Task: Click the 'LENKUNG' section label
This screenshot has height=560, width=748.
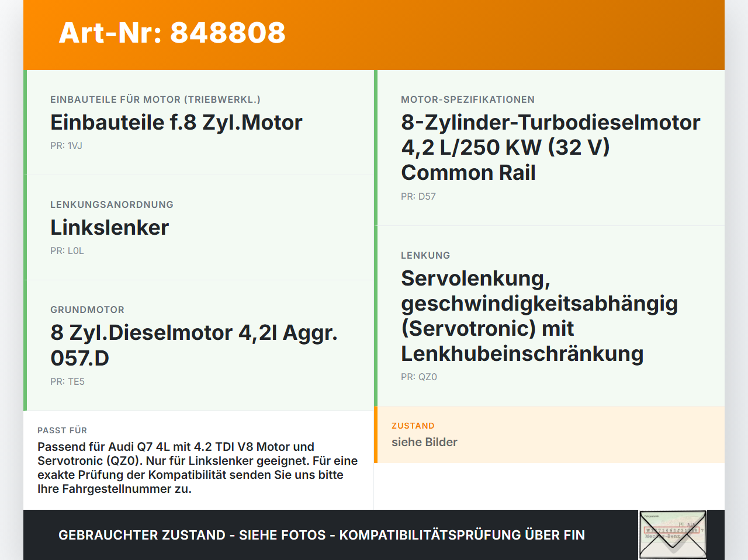Action: 425,255
